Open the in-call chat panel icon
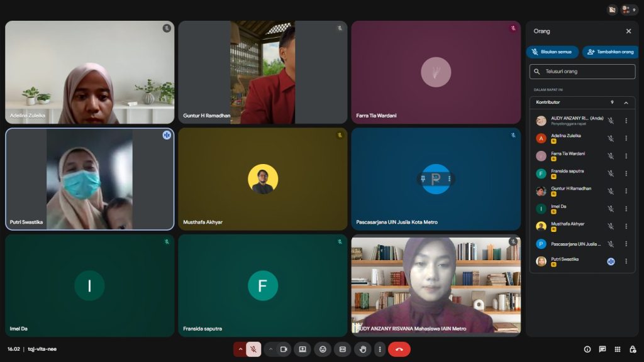 pos(602,349)
